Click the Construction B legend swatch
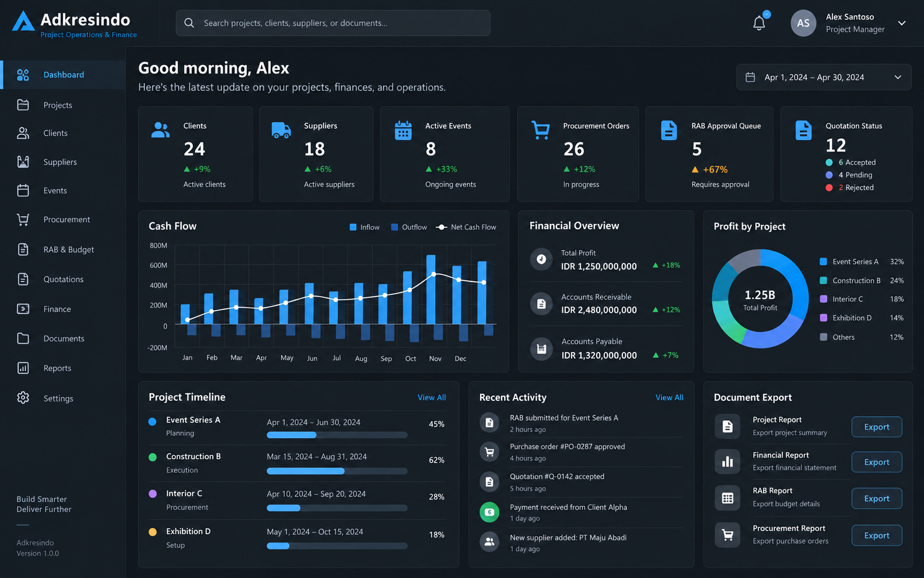This screenshot has width=924, height=578. pos(823,280)
